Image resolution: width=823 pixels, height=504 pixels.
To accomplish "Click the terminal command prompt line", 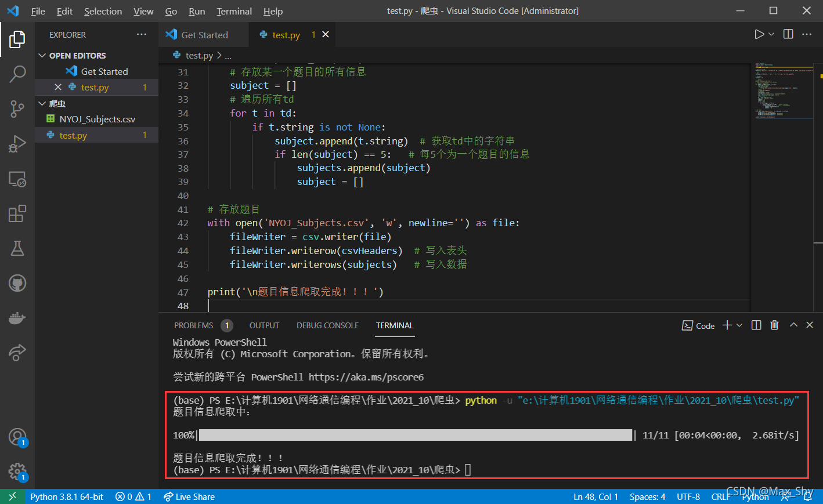I will [322, 470].
